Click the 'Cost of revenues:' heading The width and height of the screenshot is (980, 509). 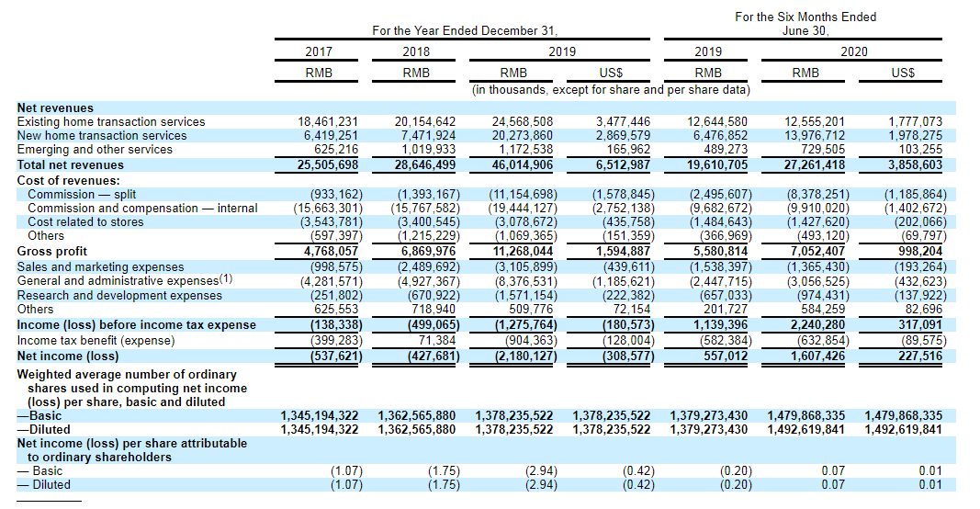[x=68, y=181]
